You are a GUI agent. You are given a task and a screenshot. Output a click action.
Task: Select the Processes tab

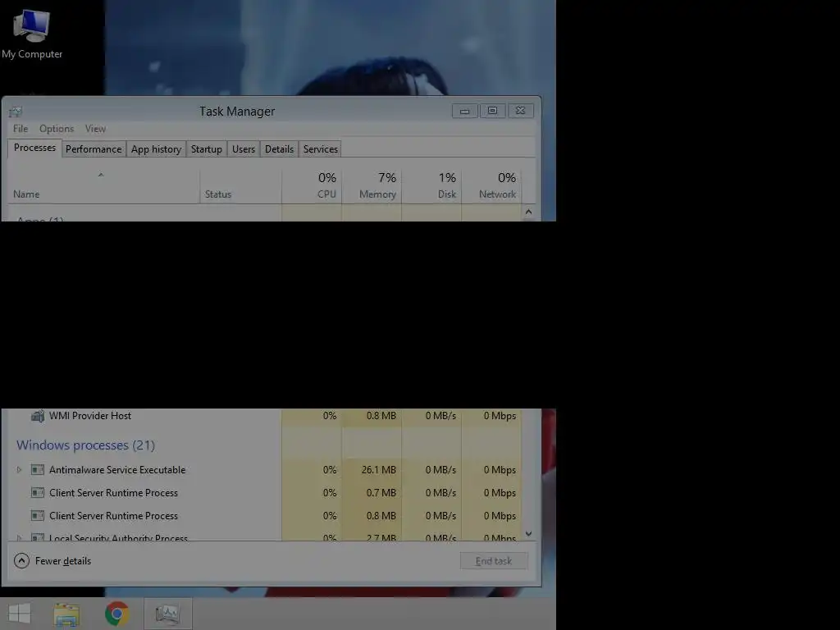pyautogui.click(x=34, y=148)
